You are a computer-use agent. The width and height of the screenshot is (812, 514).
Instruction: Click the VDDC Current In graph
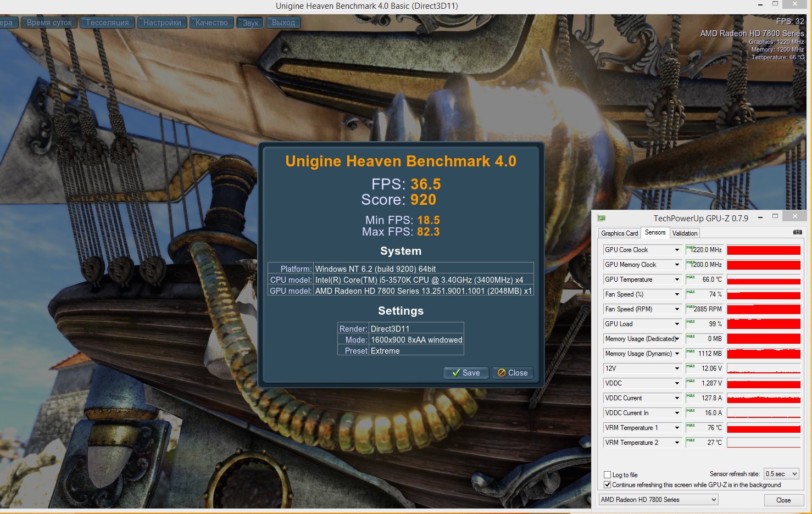(764, 413)
